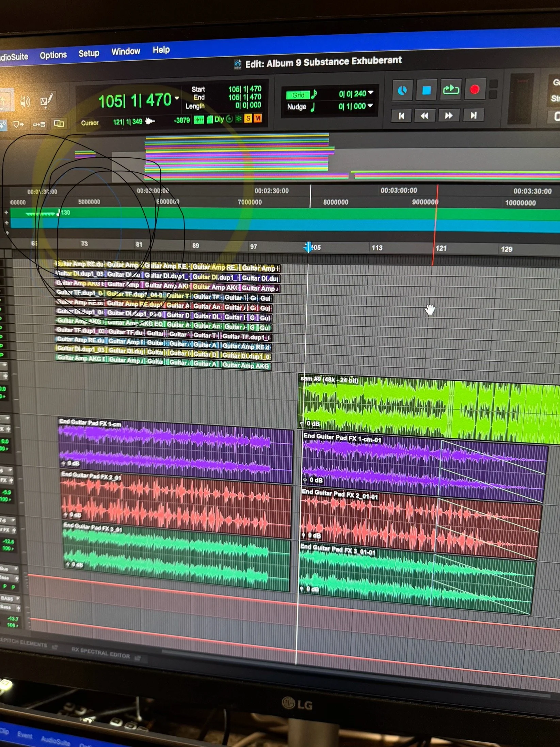This screenshot has width=560, height=747.
Task: Click the green session file status icon
Action: click(210, 119)
